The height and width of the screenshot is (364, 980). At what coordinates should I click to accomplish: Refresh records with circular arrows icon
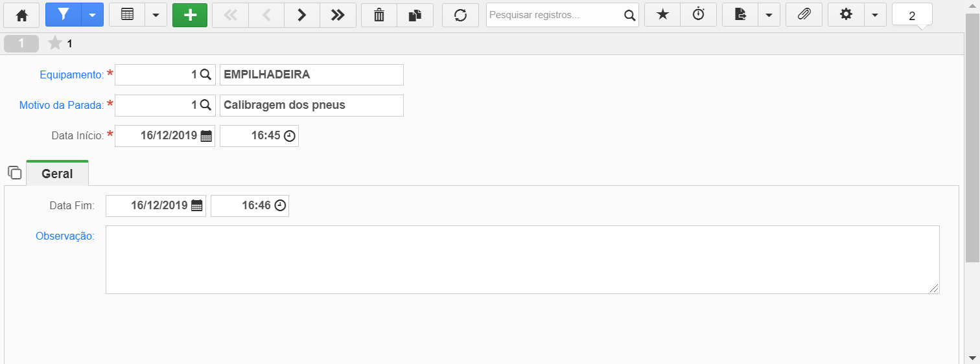coord(460,15)
